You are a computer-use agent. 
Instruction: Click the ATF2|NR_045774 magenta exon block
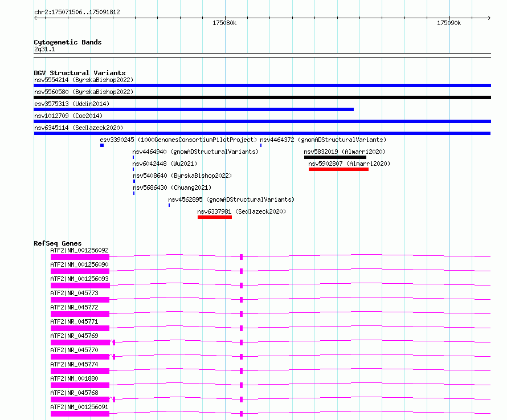pyautogui.click(x=80, y=371)
